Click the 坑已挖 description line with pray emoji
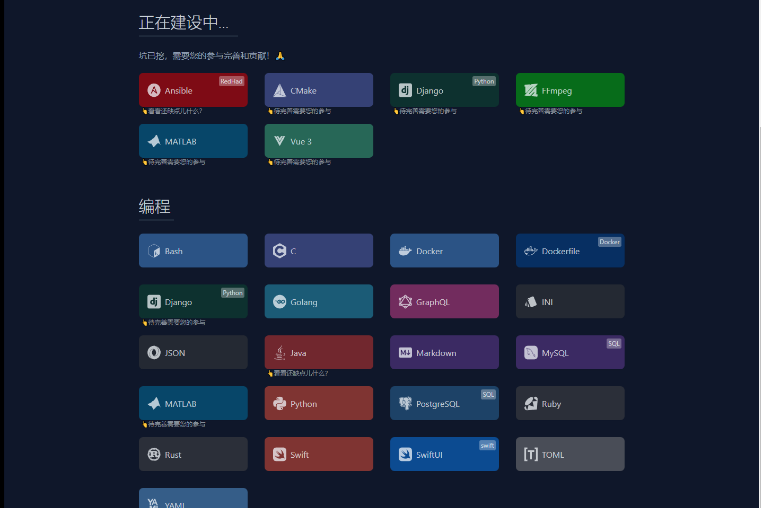761x508 pixels. (212, 56)
